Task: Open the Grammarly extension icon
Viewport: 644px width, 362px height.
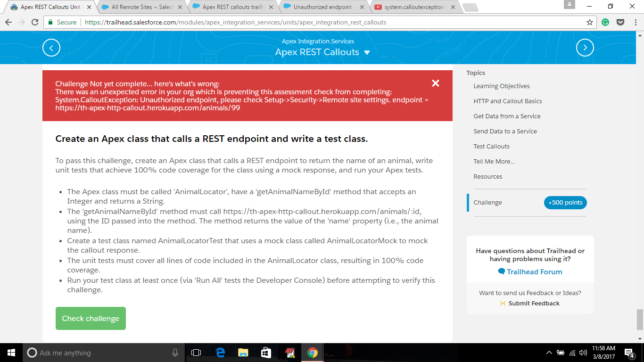Action: coord(606,22)
